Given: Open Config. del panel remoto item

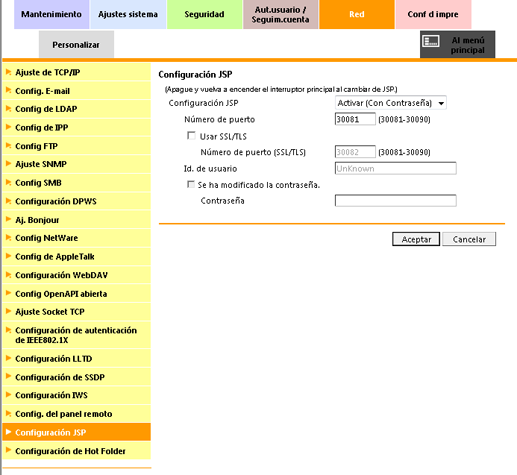Looking at the screenshot, I should pos(76,414).
